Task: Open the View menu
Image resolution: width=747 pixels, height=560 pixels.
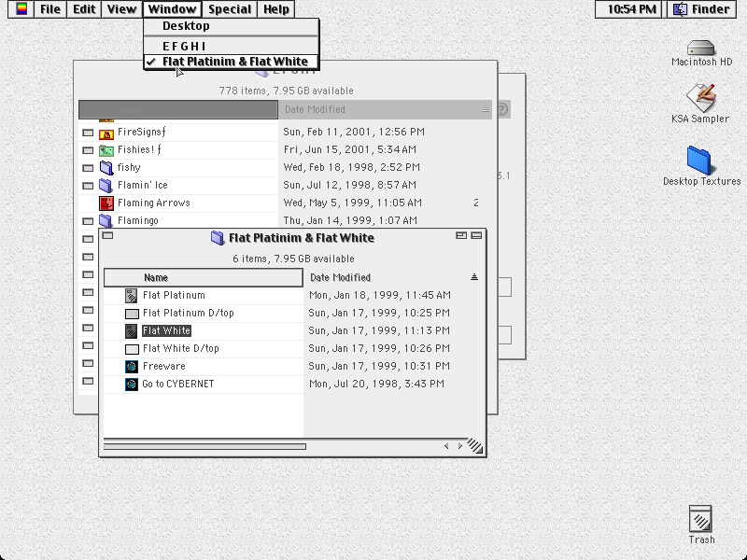Action: (121, 9)
